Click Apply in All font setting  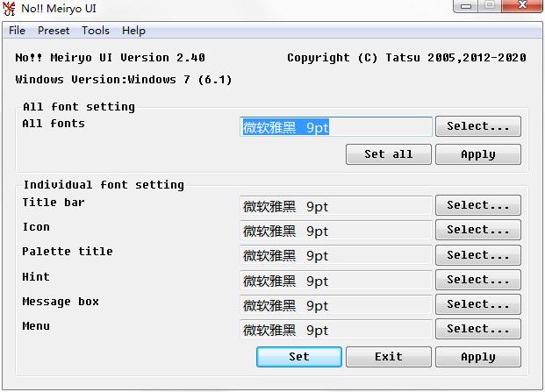coord(477,154)
